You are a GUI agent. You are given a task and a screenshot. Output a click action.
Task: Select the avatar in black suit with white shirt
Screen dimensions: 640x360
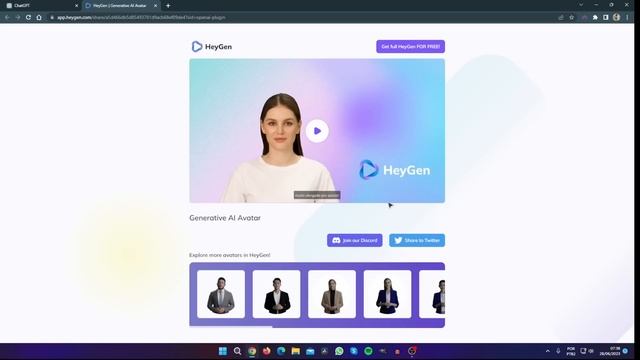click(276, 294)
